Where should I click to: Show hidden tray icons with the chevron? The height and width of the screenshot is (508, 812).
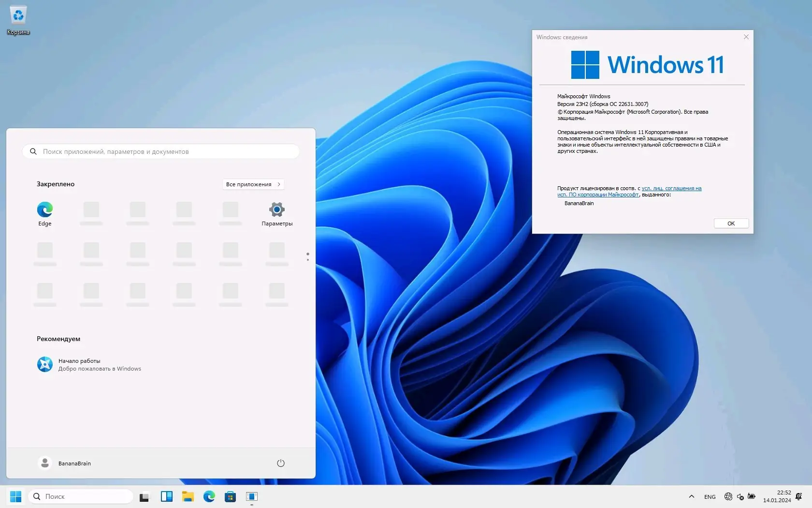coord(692,496)
